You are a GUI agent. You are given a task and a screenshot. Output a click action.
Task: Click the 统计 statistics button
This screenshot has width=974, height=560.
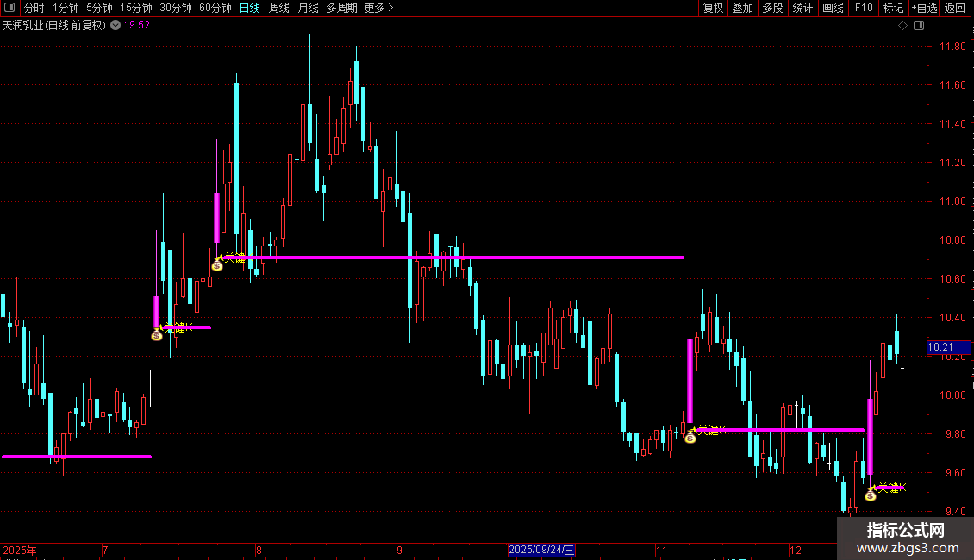click(x=802, y=8)
